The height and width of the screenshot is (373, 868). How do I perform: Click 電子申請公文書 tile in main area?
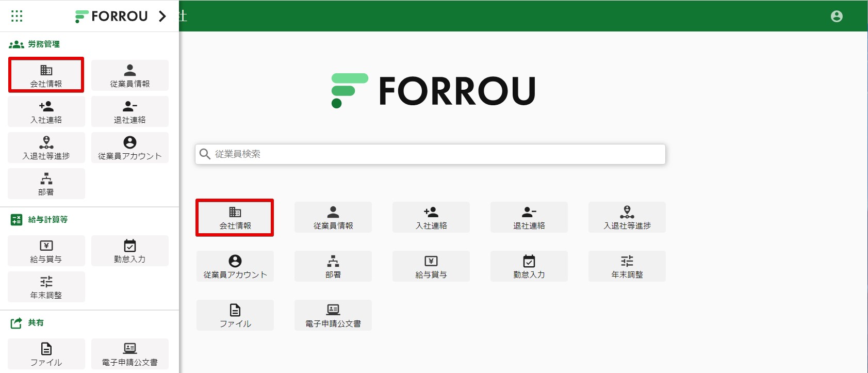click(x=333, y=315)
